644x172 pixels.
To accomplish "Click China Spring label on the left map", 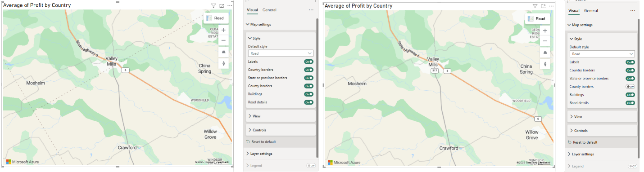I will pos(205,68).
